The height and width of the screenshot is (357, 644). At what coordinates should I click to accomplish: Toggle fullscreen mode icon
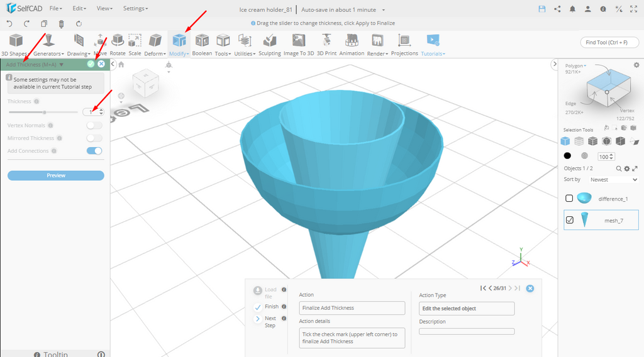pyautogui.click(x=634, y=9)
